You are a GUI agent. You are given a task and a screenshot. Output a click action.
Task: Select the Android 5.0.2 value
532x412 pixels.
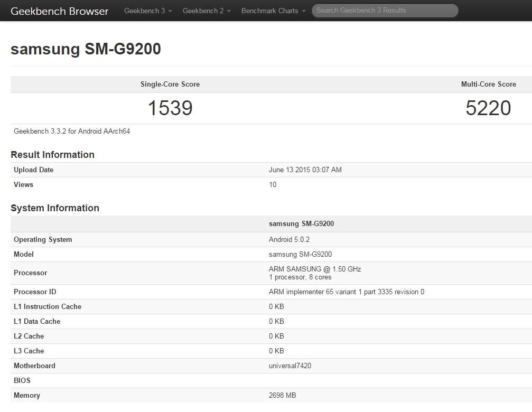(x=289, y=239)
